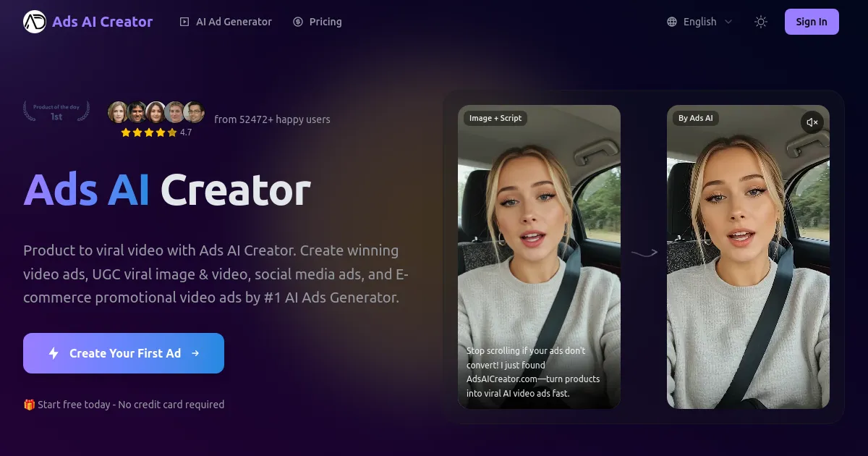868x456 pixels.
Task: Click the icon next to Pricing
Action: tap(297, 22)
